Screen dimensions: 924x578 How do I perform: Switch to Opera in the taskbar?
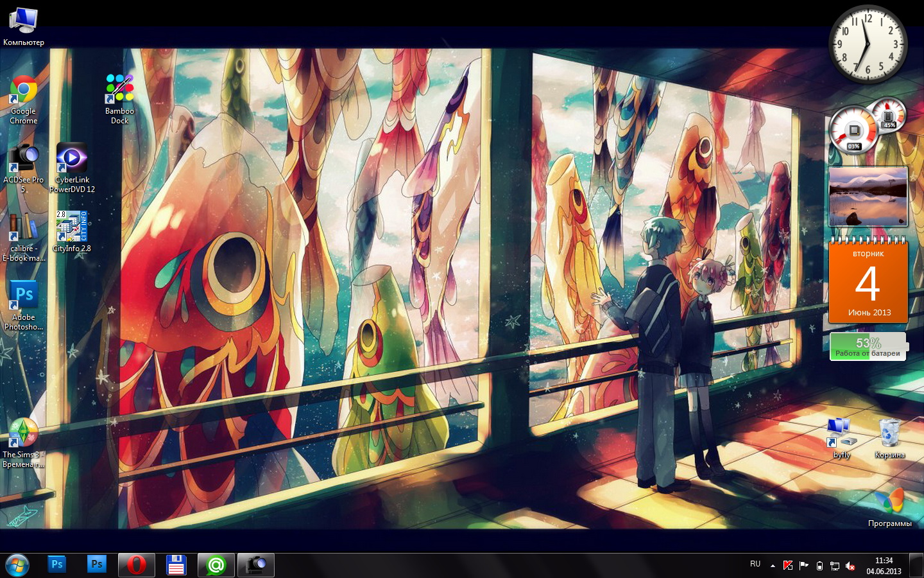pyautogui.click(x=136, y=565)
